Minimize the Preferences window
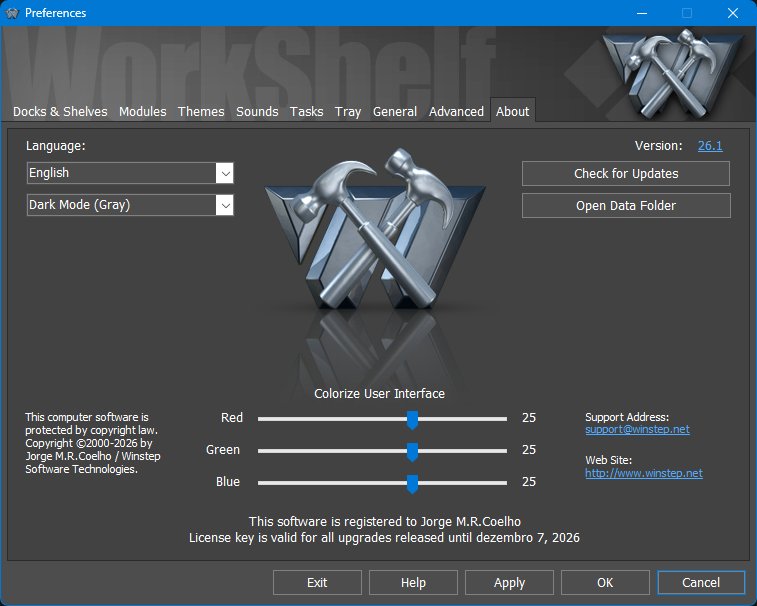The image size is (757, 606). click(642, 13)
